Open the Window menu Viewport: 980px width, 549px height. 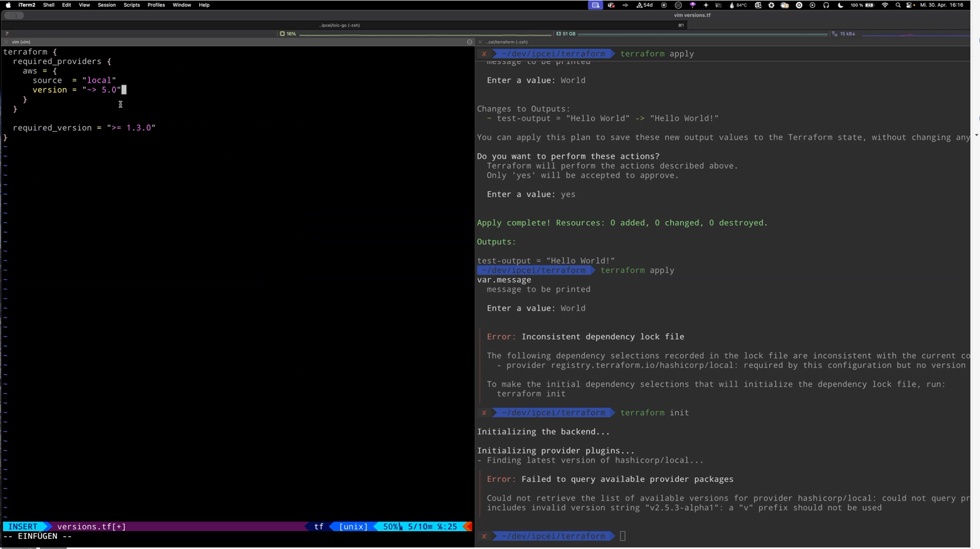pos(181,5)
